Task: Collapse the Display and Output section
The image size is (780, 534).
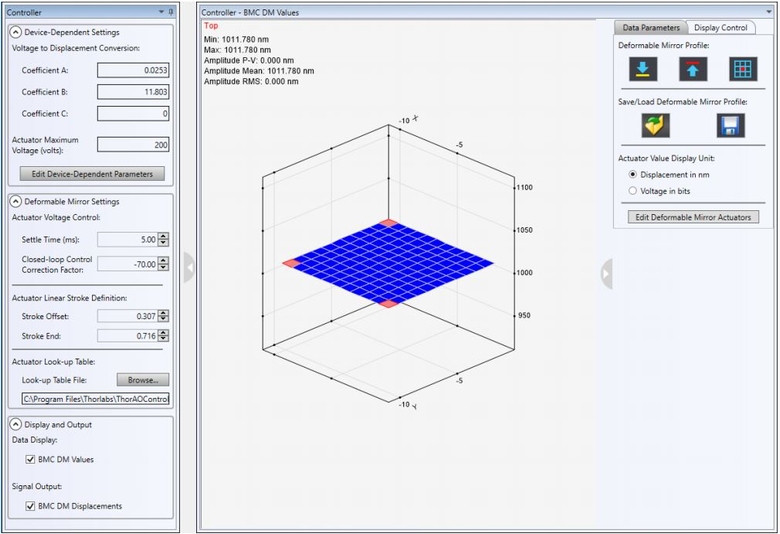Action: click(15, 424)
